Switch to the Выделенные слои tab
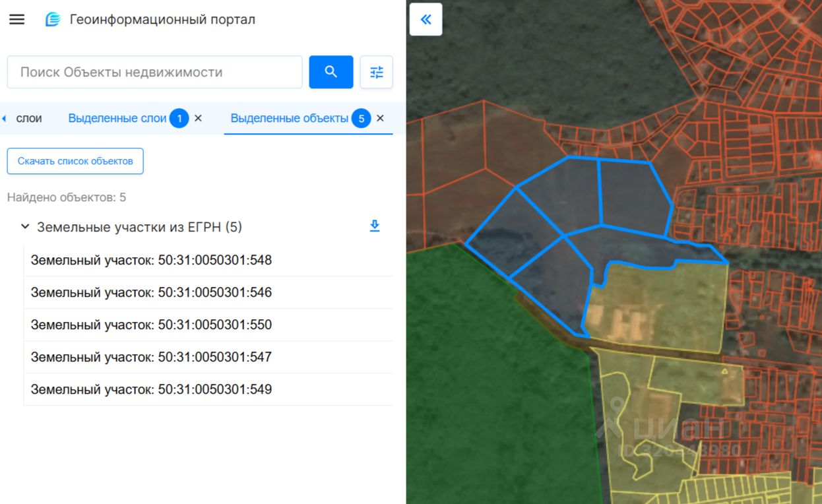The width and height of the screenshot is (822, 504). click(x=117, y=118)
